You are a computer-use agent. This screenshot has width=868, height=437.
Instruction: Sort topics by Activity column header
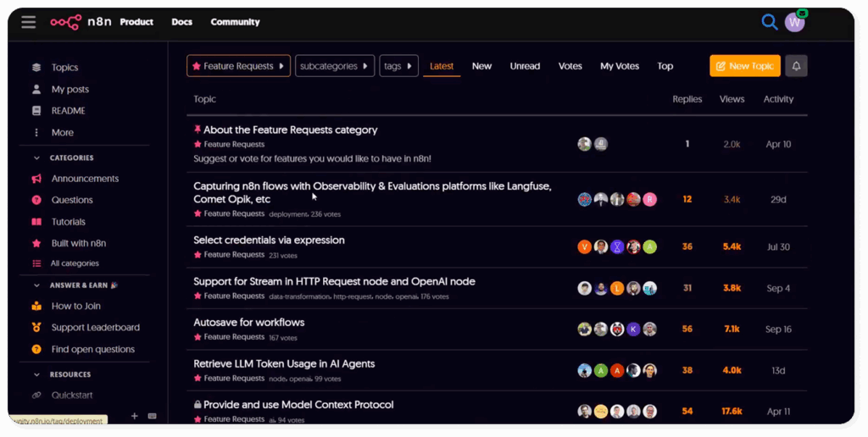pos(778,100)
